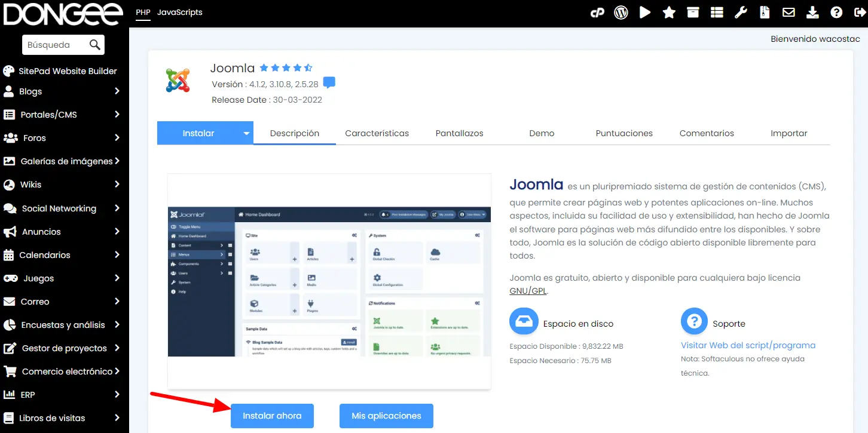Expand the Correo category chevron

point(117,302)
